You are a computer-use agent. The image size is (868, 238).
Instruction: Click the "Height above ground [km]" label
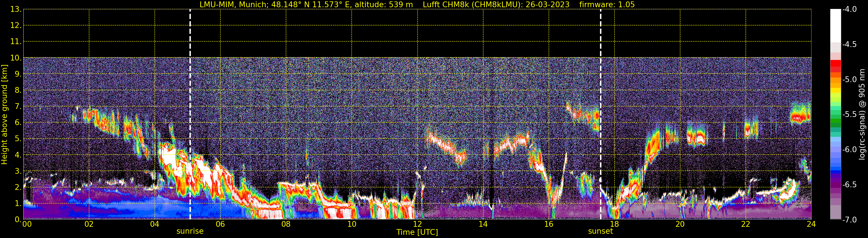pos(4,115)
